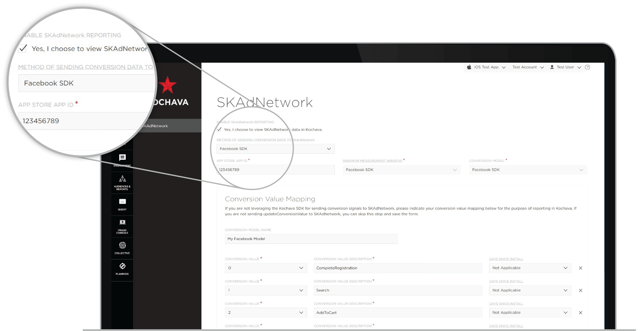Remove the Search conversion value row
The width and height of the screenshot is (644, 331).
[580, 291]
